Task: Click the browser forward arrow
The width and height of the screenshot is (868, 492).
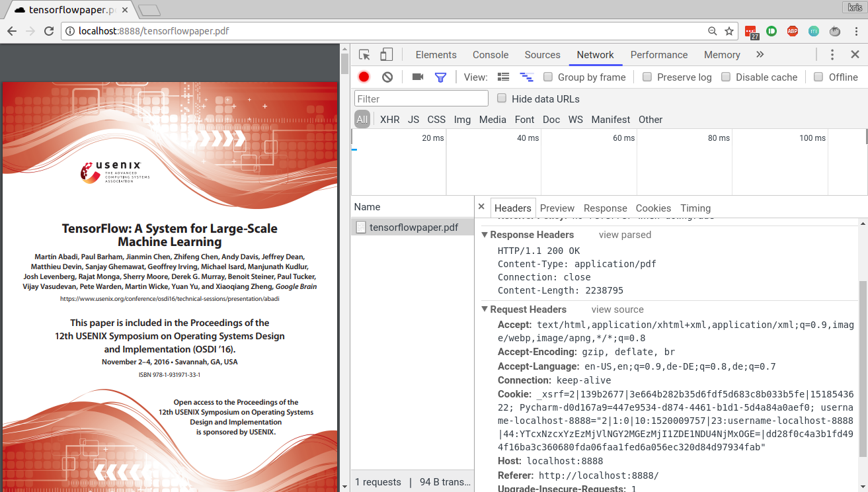Action: (30, 31)
